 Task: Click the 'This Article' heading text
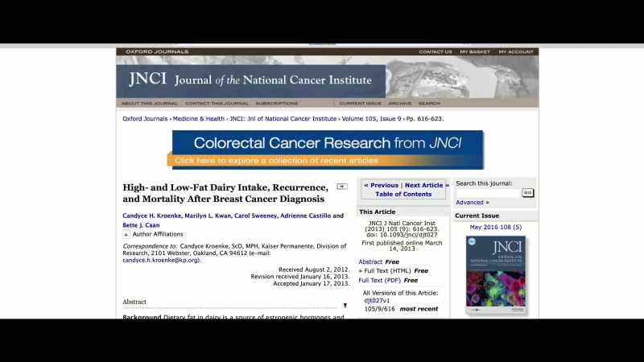coord(377,212)
